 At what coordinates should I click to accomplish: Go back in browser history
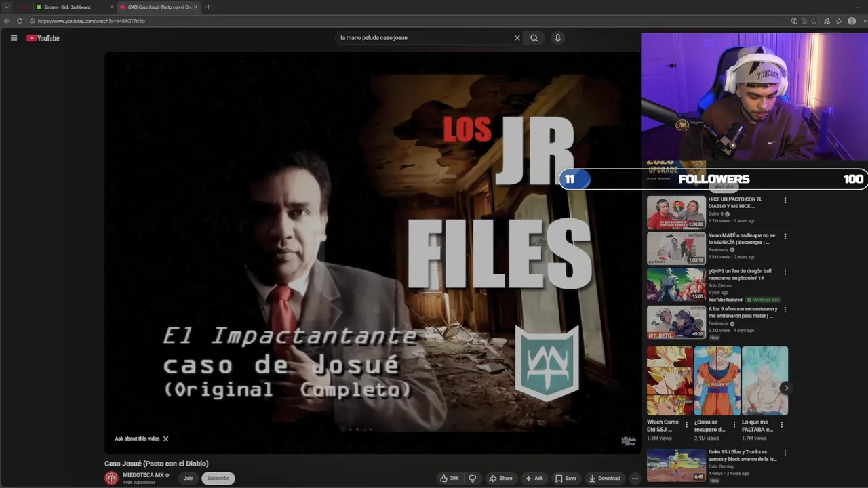pyautogui.click(x=7, y=21)
